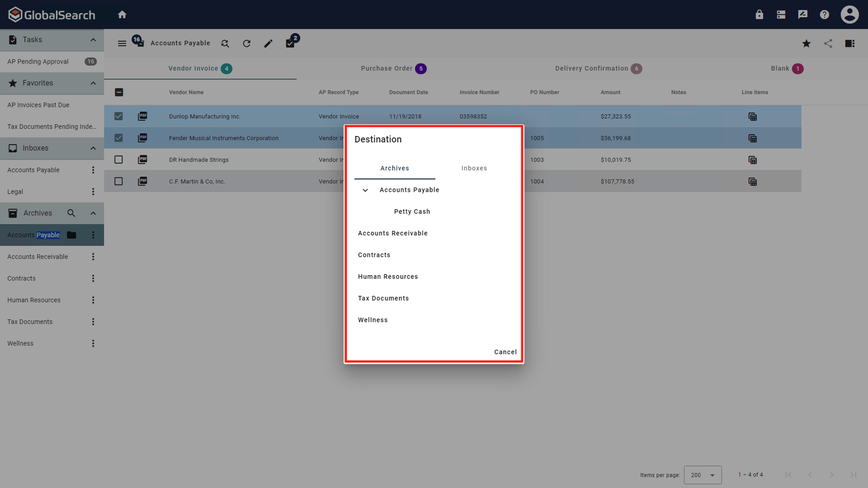Select Tax Documents as destination archive

[383, 297]
